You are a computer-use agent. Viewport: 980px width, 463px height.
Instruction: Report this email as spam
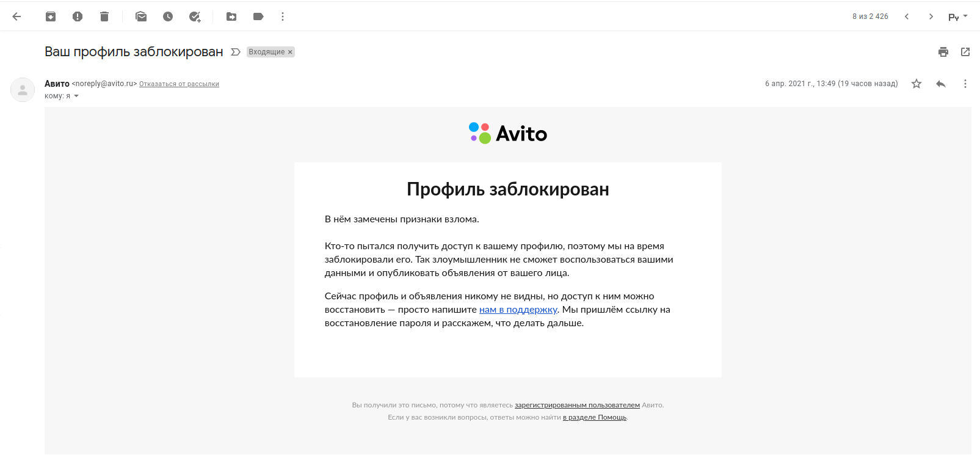coord(78,16)
